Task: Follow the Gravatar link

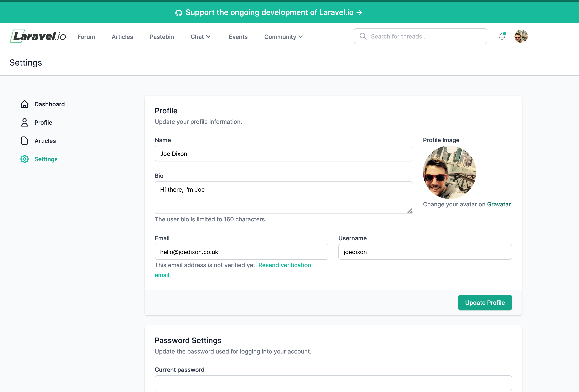Action: pos(499,204)
